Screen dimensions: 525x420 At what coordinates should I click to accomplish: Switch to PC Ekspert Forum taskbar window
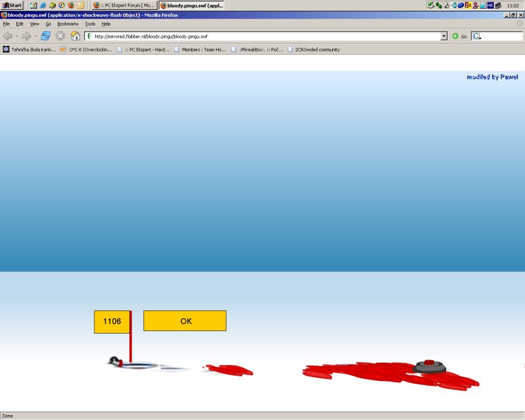click(125, 5)
